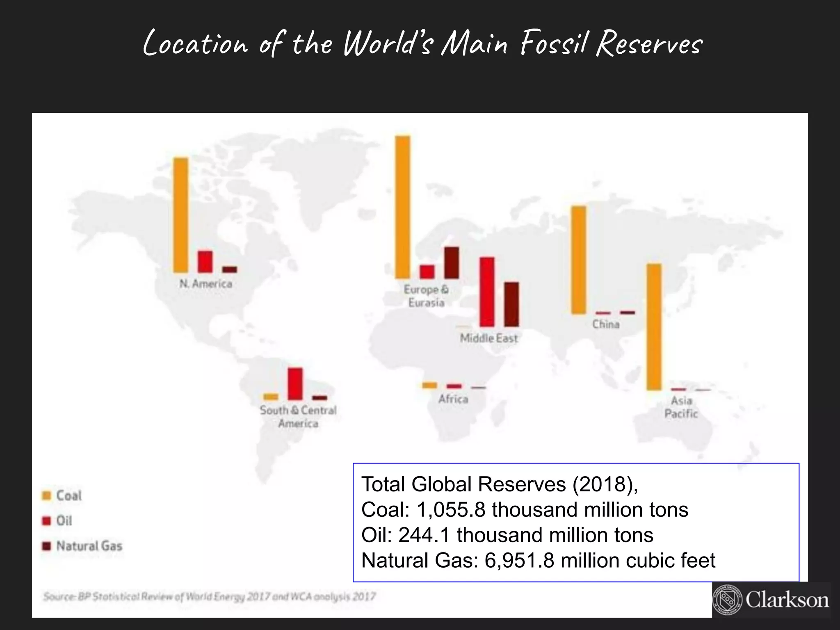Click the Africa region label
Viewport: 840px width, 630px height.
click(453, 399)
